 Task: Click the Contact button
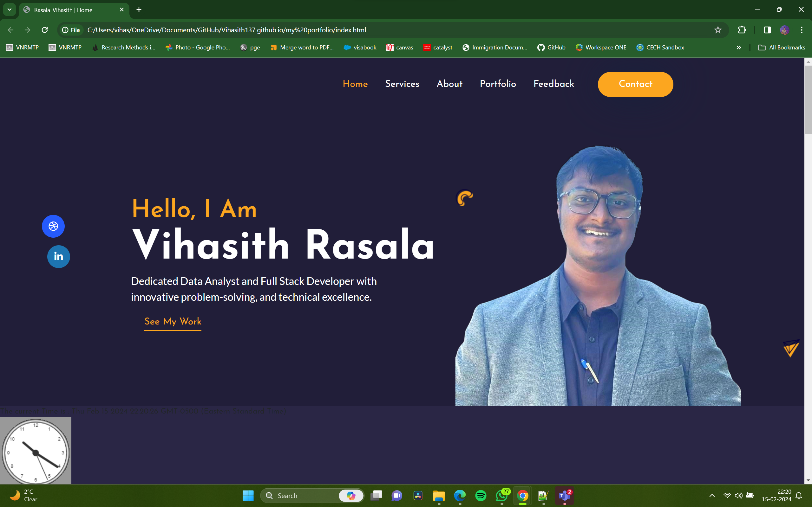point(635,84)
